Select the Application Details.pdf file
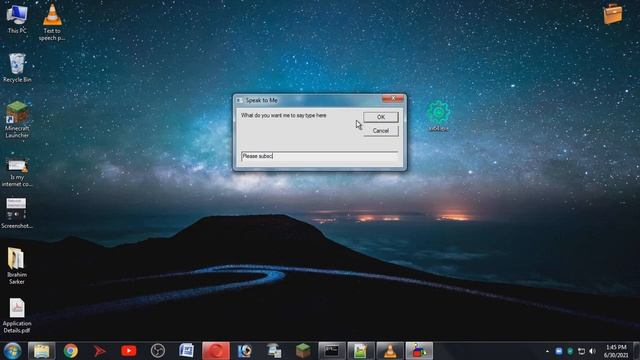The image size is (640, 360). coord(17,316)
